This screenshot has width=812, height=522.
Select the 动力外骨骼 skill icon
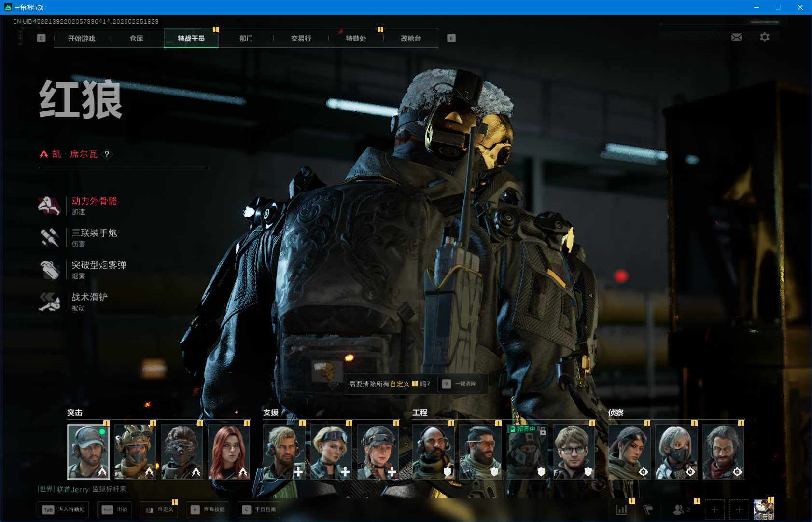coord(49,206)
